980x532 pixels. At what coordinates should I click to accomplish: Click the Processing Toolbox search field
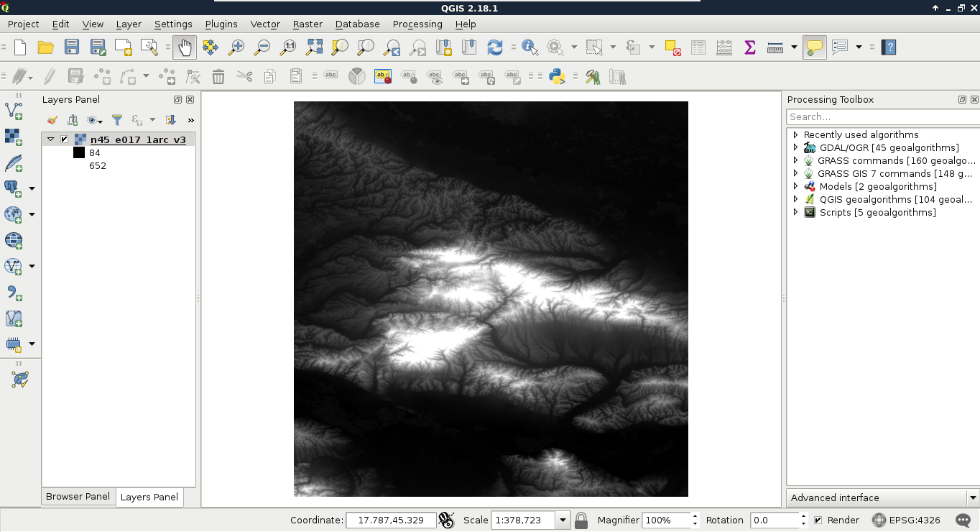(882, 116)
